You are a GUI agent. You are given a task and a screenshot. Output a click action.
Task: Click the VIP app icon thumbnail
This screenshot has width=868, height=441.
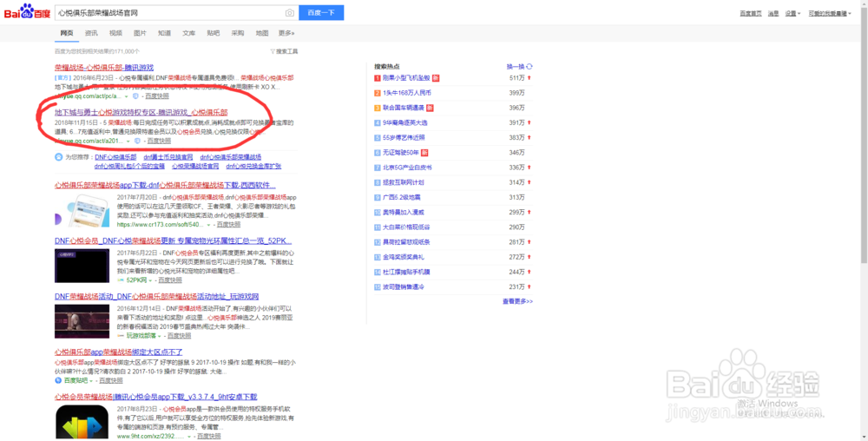click(x=82, y=422)
